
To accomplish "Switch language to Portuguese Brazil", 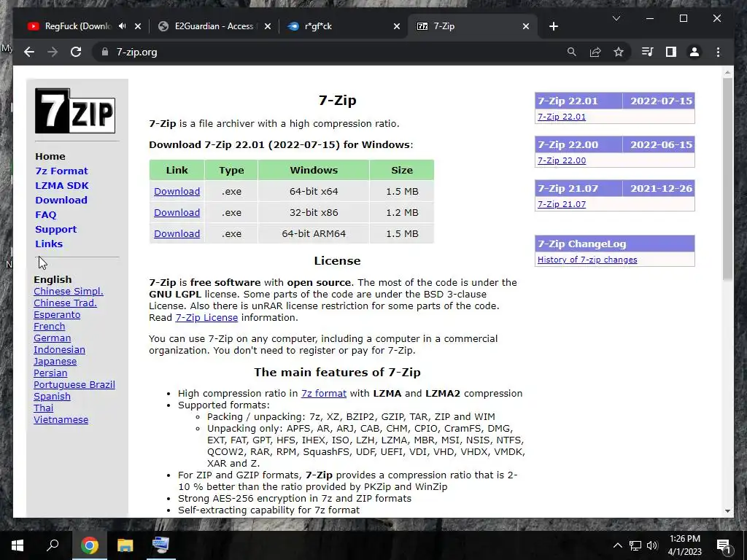I will [x=74, y=385].
